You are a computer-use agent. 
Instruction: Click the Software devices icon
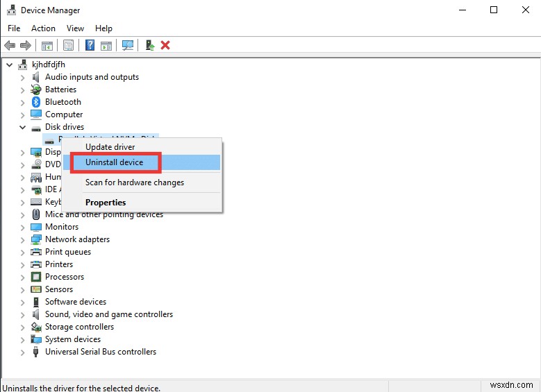coord(36,302)
